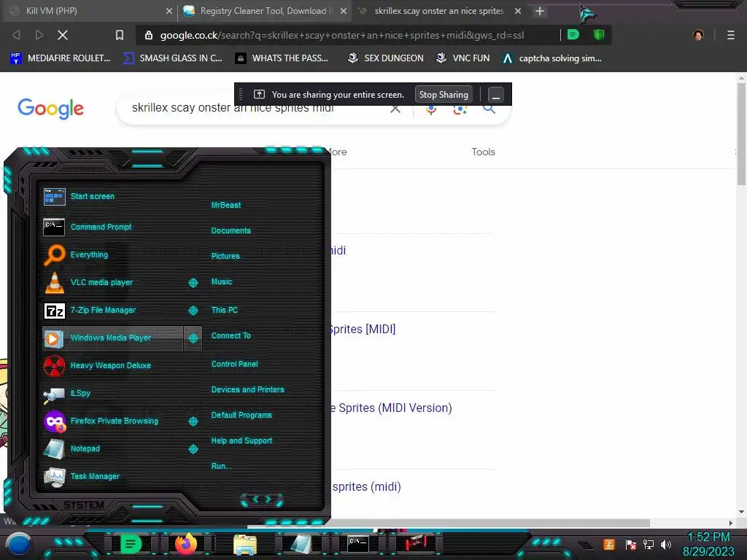Select the skrillex search results tab
Screen dimensions: 747x560
438,11
